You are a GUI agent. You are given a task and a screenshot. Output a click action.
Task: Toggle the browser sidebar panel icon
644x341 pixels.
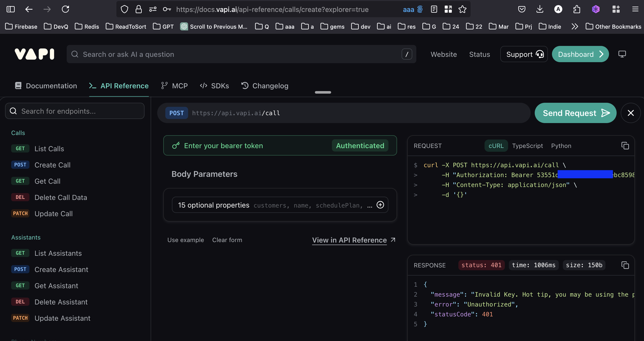tap(10, 9)
